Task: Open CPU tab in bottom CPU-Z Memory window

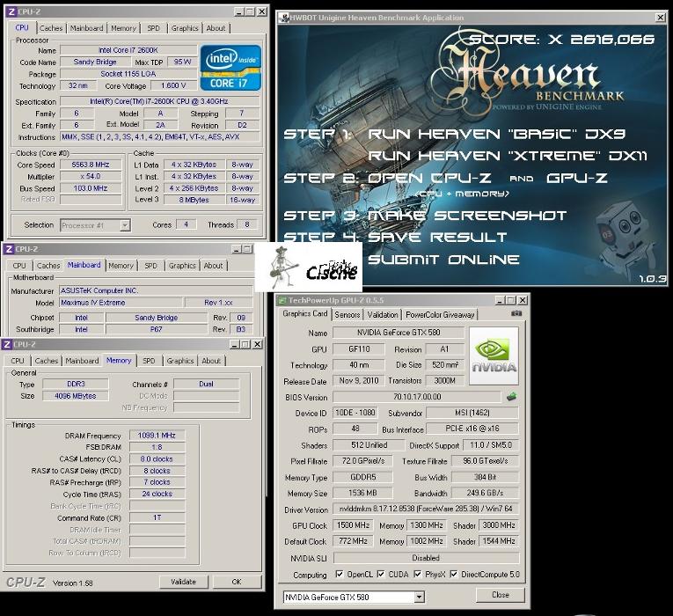Action: tap(18, 361)
